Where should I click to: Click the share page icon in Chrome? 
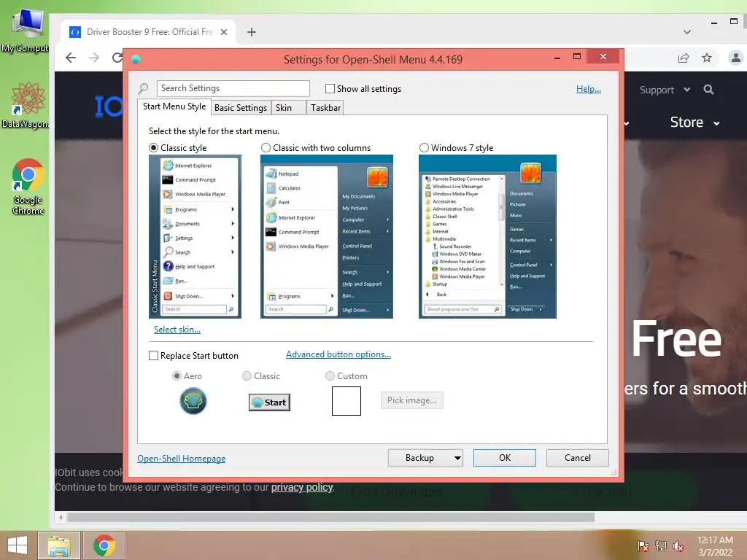[x=684, y=58]
